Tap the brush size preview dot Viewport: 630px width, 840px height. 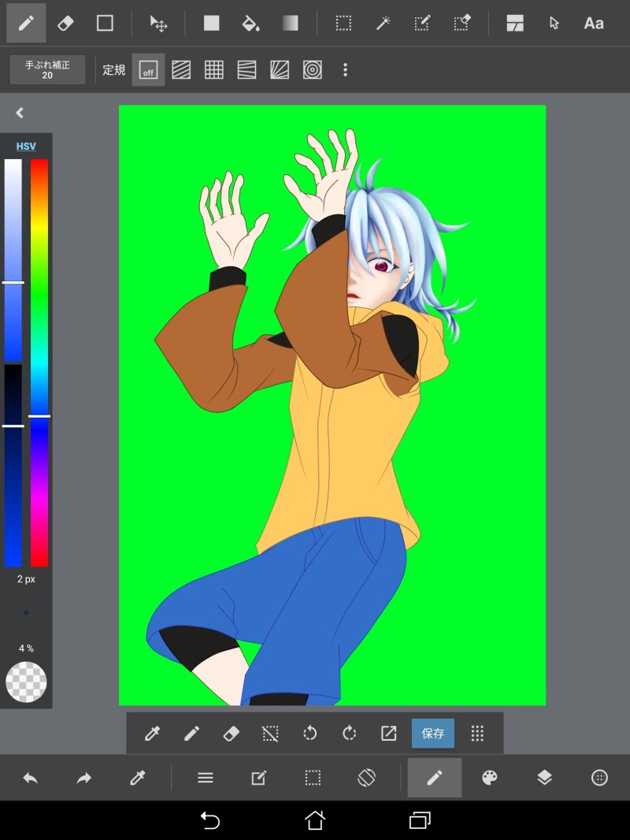click(26, 613)
